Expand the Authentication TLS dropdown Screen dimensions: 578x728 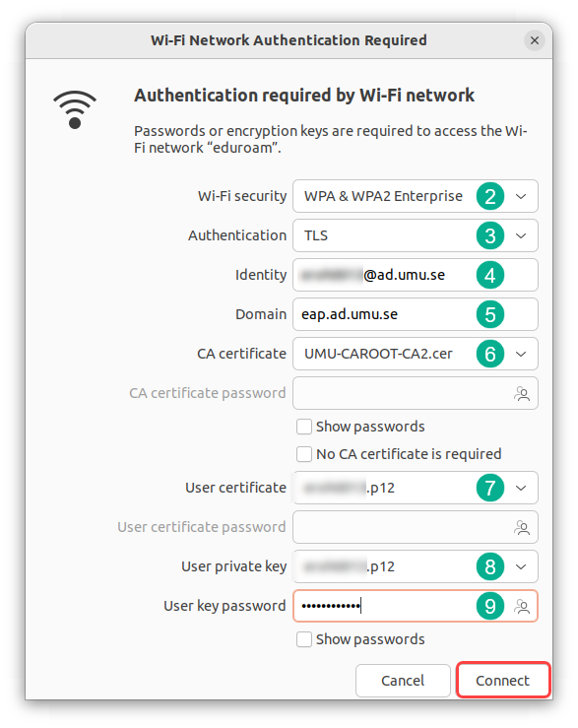416,235
